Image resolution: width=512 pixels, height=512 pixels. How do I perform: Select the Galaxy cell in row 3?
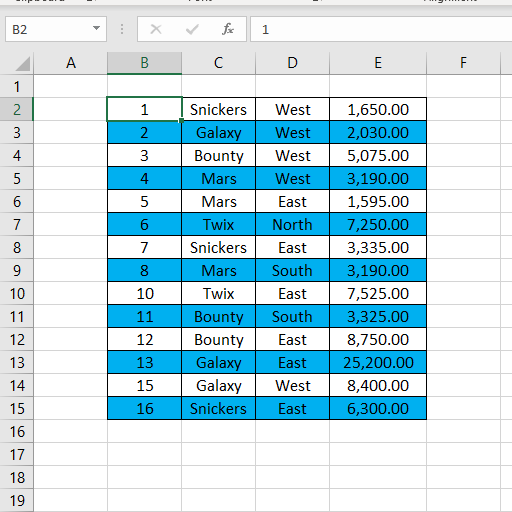218,132
